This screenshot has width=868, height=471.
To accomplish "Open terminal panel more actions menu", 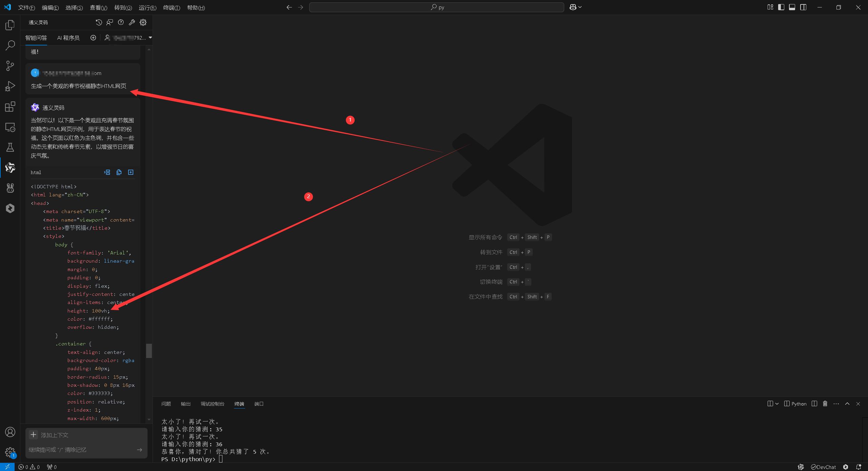I will tap(836, 403).
